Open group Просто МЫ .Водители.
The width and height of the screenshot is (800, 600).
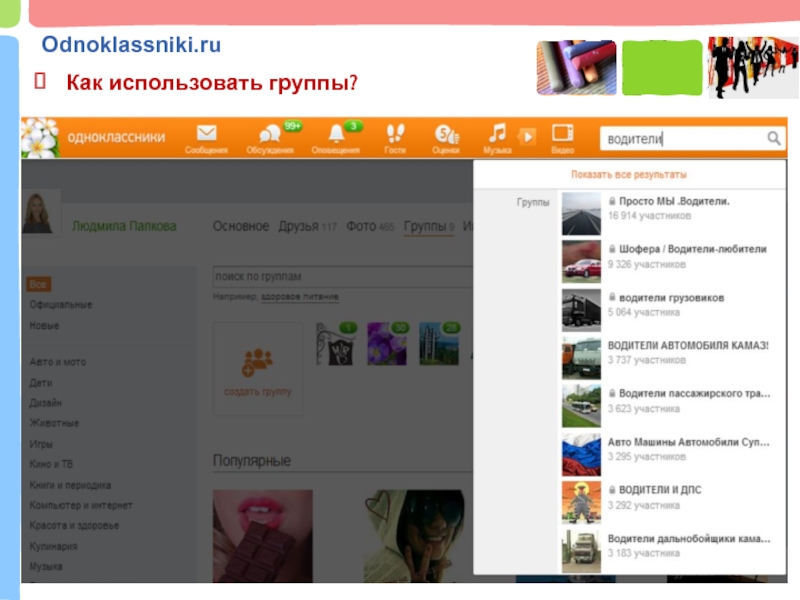point(673,201)
